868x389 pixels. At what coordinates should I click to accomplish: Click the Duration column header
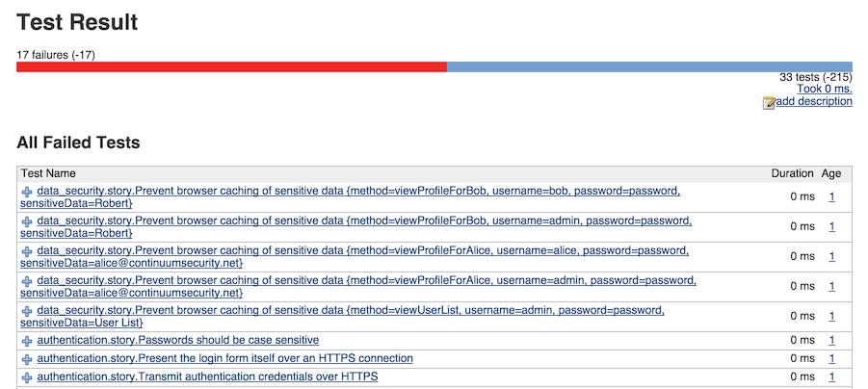[793, 173]
